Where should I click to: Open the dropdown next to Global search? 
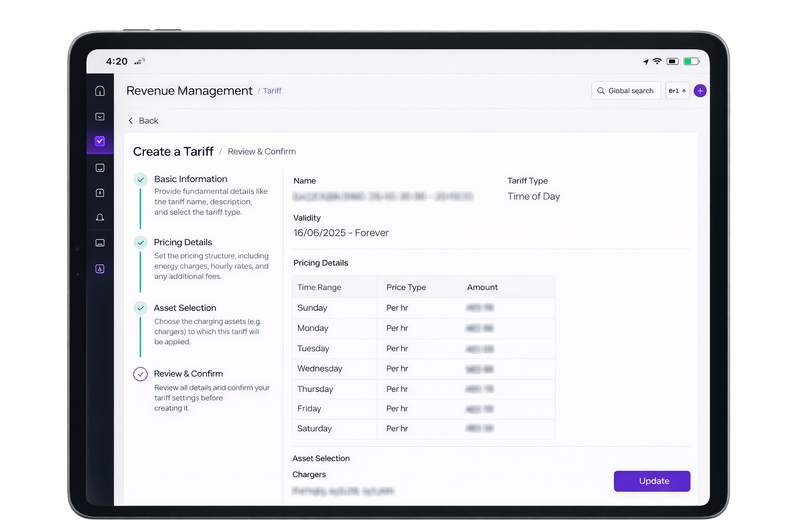(677, 91)
